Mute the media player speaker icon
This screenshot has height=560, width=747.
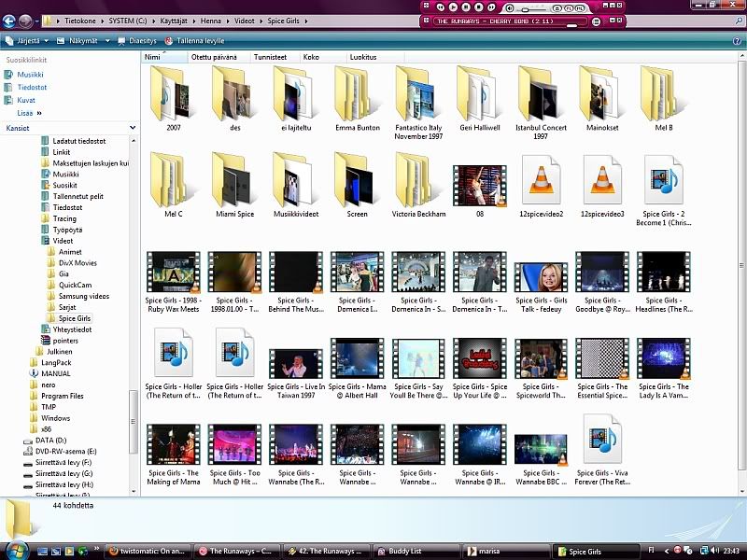[510, 8]
